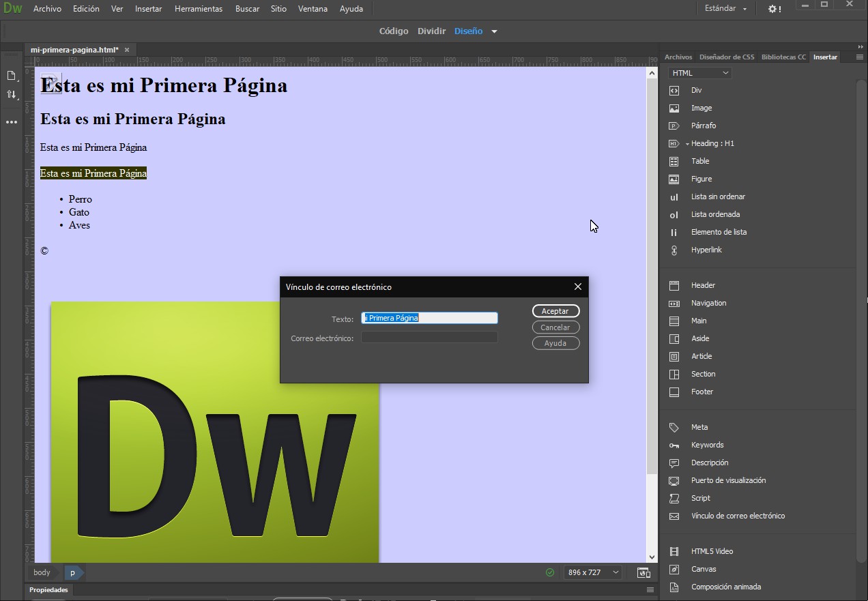The image size is (868, 601).
Task: Insert HTML5 Video
Action: click(712, 551)
